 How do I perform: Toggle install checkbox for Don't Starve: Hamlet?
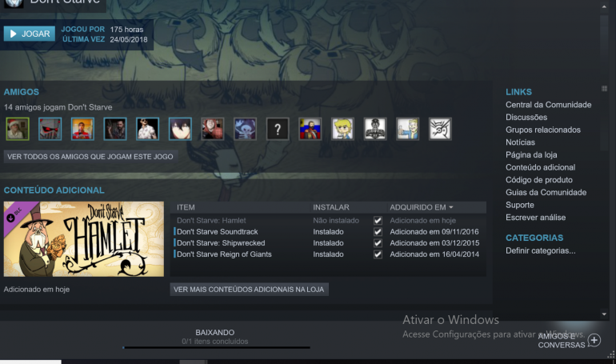(x=378, y=221)
